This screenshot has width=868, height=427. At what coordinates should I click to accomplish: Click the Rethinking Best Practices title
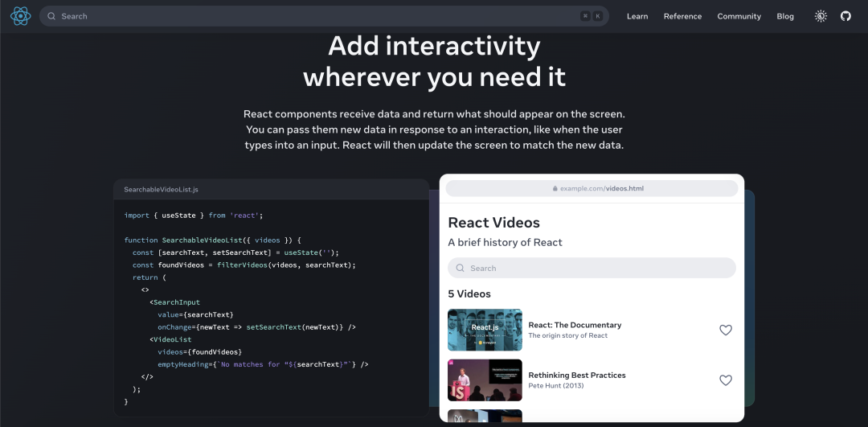tap(577, 375)
